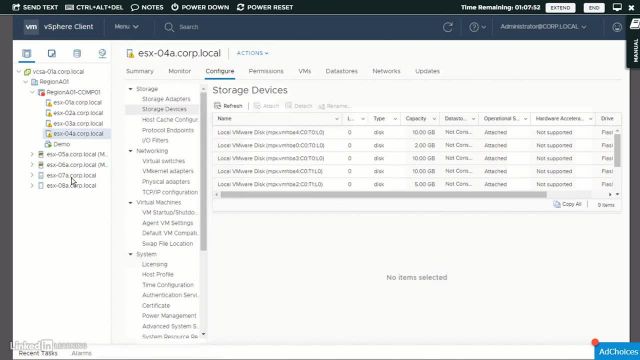Click the table horizontal scrollbar
This screenshot has height=360, width=640.
pos(383,195)
